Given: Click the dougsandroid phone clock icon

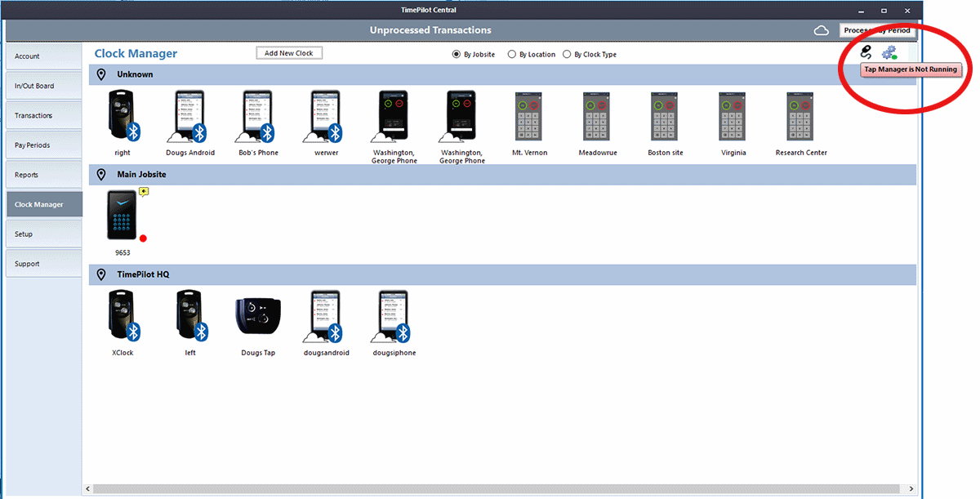Looking at the screenshot, I should pos(326,314).
